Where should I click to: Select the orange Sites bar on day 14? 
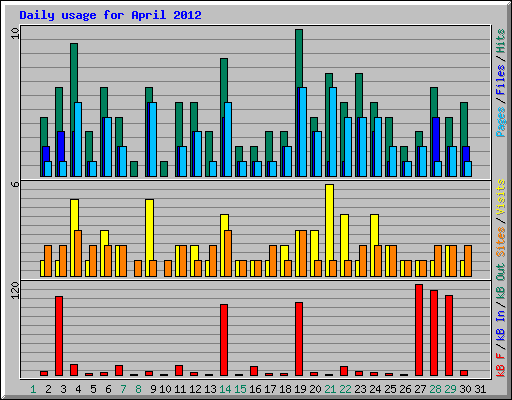coord(228,253)
